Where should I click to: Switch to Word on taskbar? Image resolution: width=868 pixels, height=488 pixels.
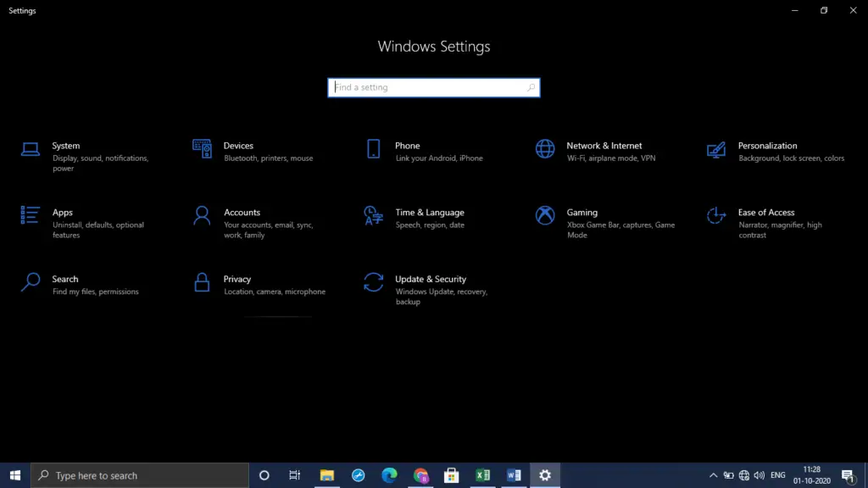[x=514, y=475]
